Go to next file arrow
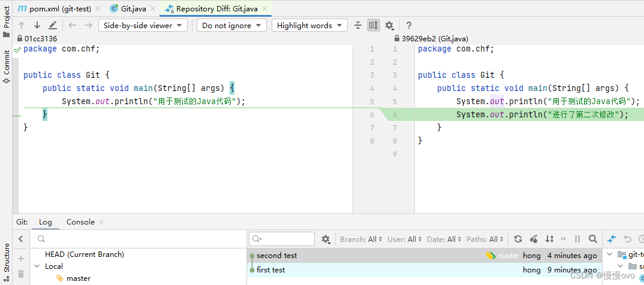 88,25
